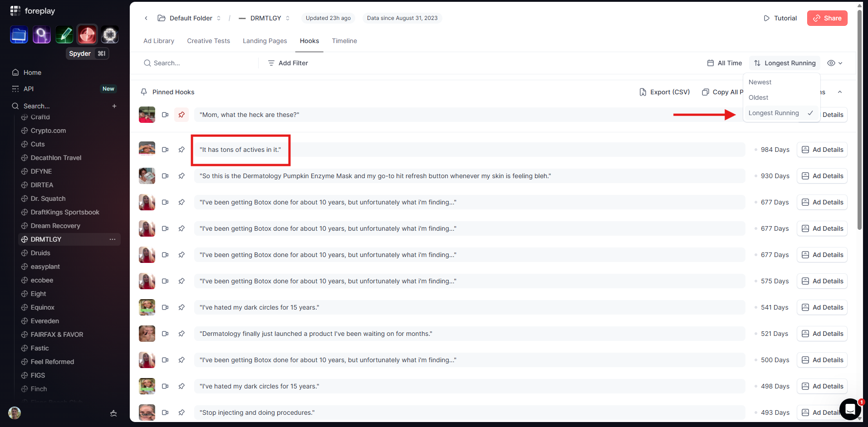This screenshot has height=427, width=868.
Task: Click the red Share button
Action: point(827,18)
